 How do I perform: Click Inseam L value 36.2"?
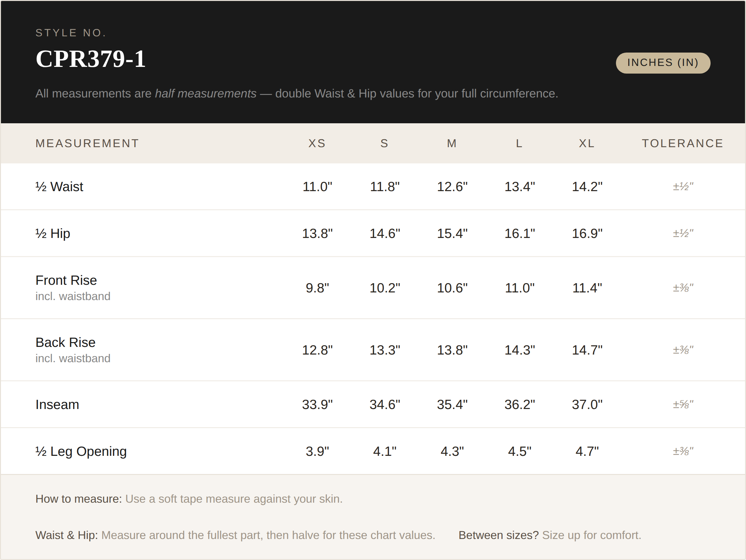click(x=519, y=404)
